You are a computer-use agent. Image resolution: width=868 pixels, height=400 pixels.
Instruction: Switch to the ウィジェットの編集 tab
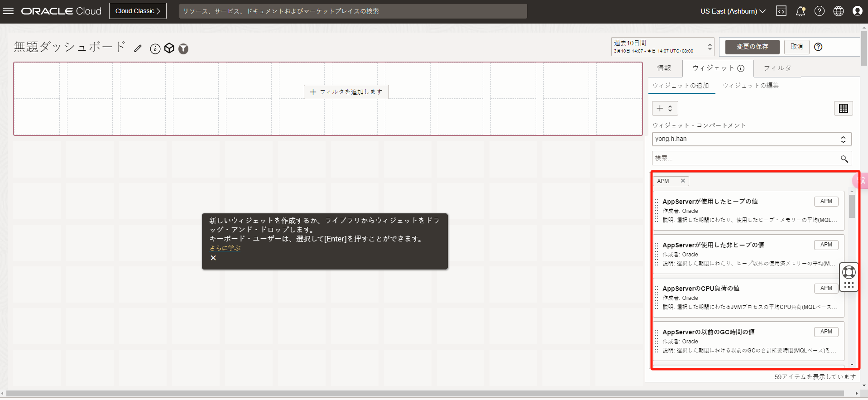(751, 86)
